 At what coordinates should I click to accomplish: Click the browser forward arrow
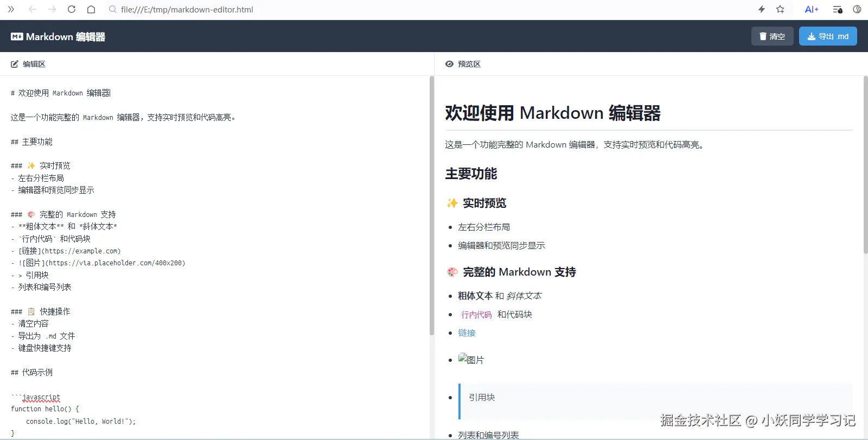tap(52, 9)
